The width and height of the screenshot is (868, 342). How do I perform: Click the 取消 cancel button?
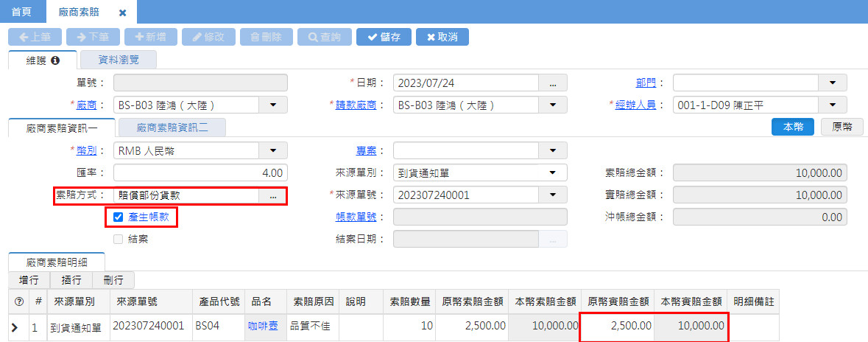442,37
